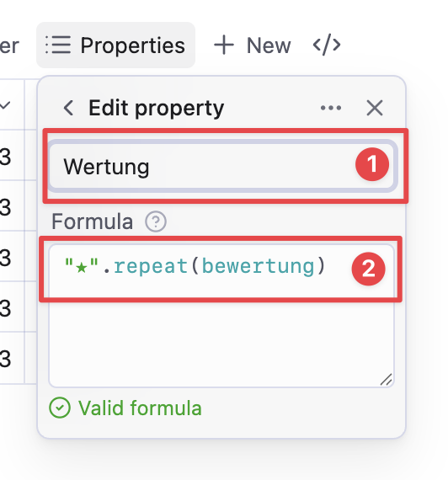Go back using the Edit property chevron

(x=68, y=108)
